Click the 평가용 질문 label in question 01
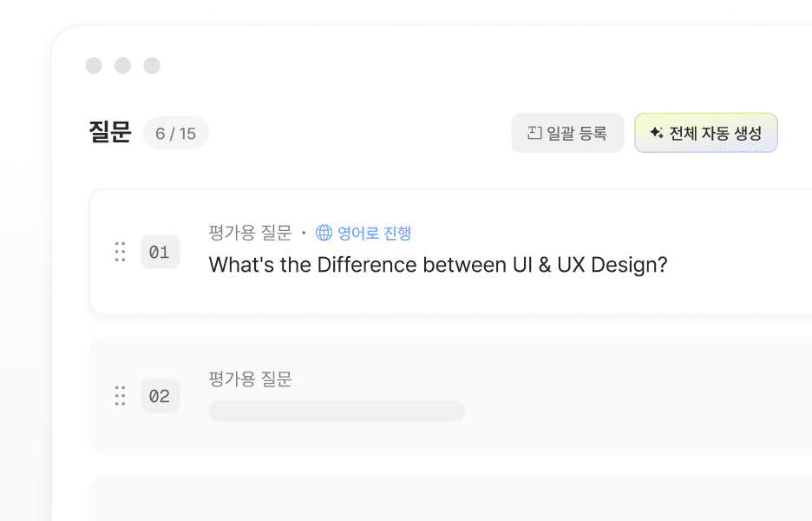 click(x=250, y=233)
